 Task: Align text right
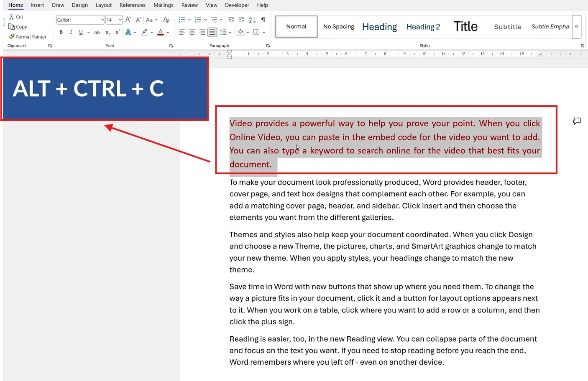[x=202, y=32]
